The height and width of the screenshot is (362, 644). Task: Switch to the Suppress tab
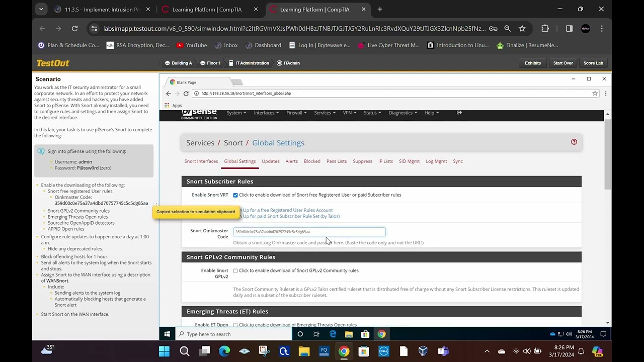pos(362,161)
